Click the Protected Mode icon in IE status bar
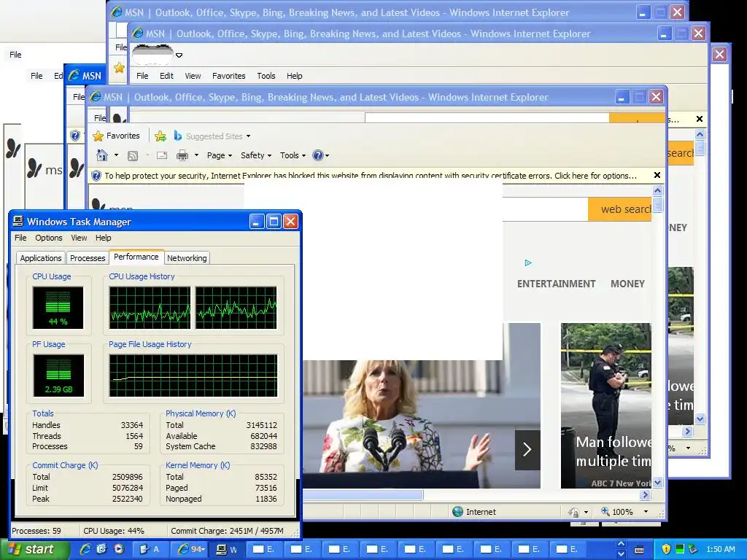 (573, 512)
